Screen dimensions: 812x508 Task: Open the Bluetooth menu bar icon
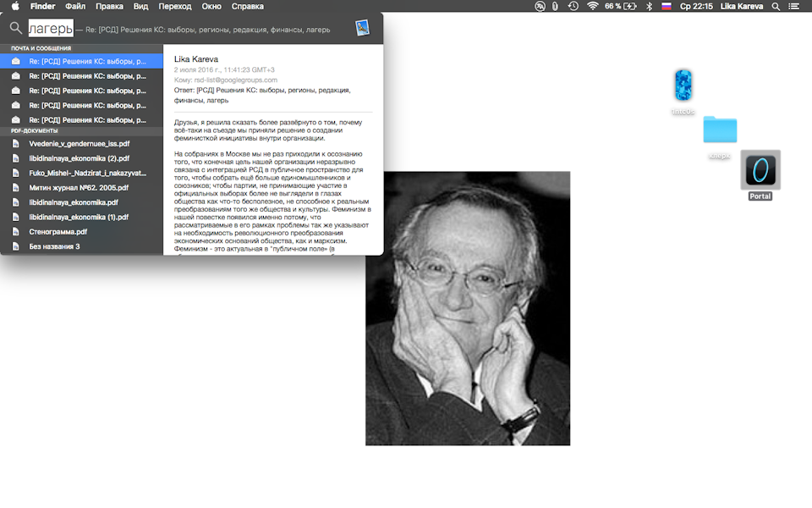[x=649, y=6]
